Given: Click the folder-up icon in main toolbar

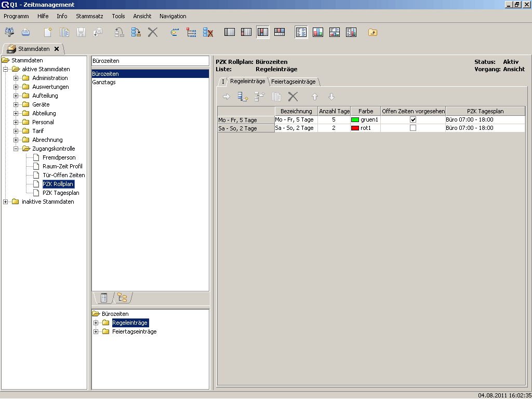Looking at the screenshot, I should click(x=373, y=32).
